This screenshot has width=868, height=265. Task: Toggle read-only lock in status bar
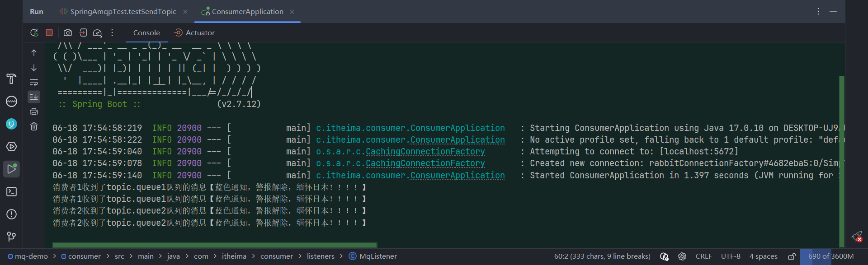pyautogui.click(x=792, y=256)
